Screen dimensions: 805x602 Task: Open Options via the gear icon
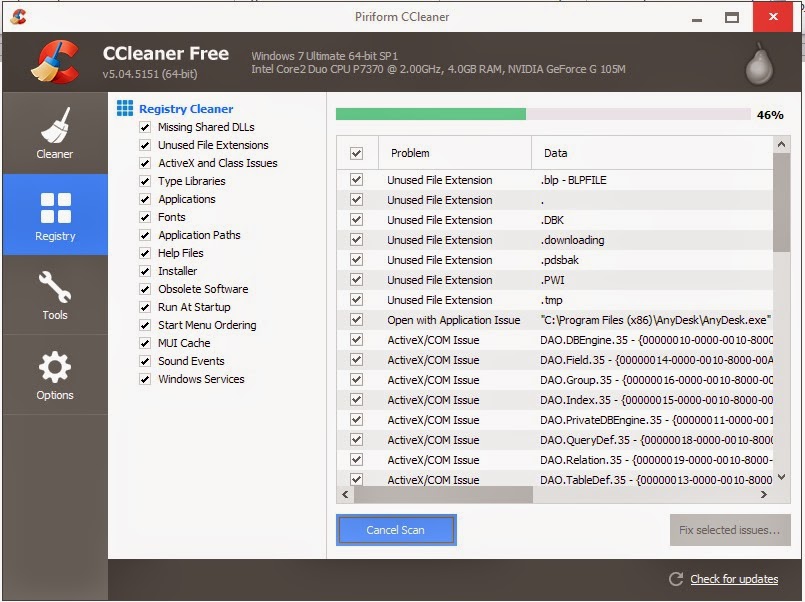click(55, 366)
